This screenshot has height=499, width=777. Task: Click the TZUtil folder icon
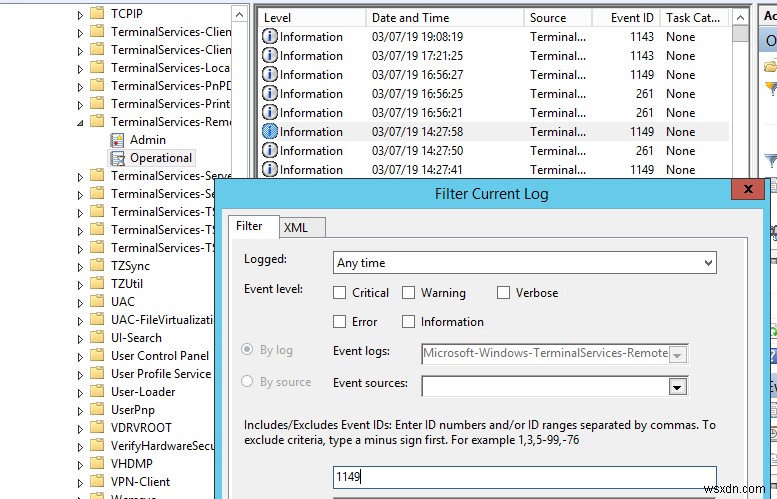pos(97,283)
